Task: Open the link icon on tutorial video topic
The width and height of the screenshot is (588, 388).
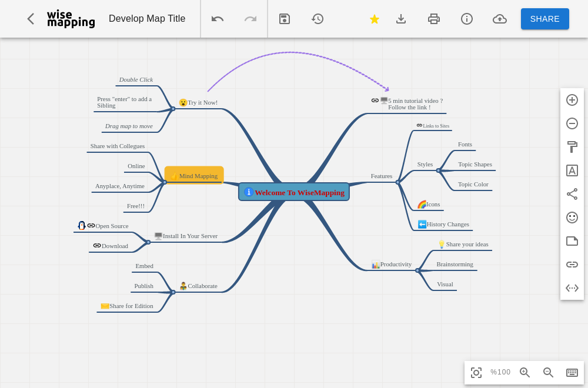Action: 375,100
